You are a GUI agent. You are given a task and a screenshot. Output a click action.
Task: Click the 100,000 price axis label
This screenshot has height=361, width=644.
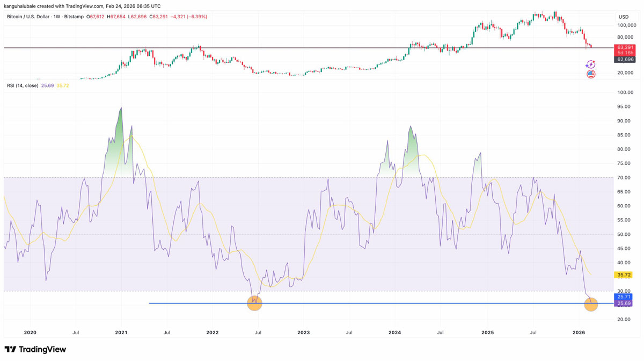[627, 25]
